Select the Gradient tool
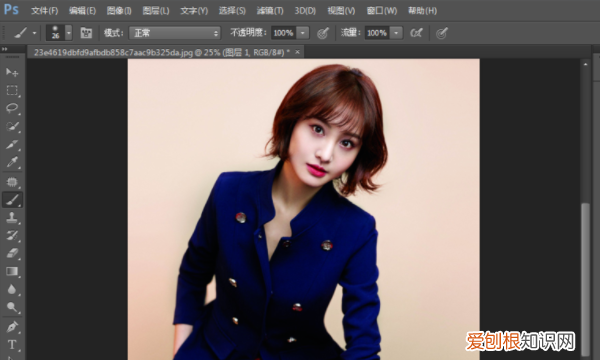The height and width of the screenshot is (360, 600). coord(12,272)
